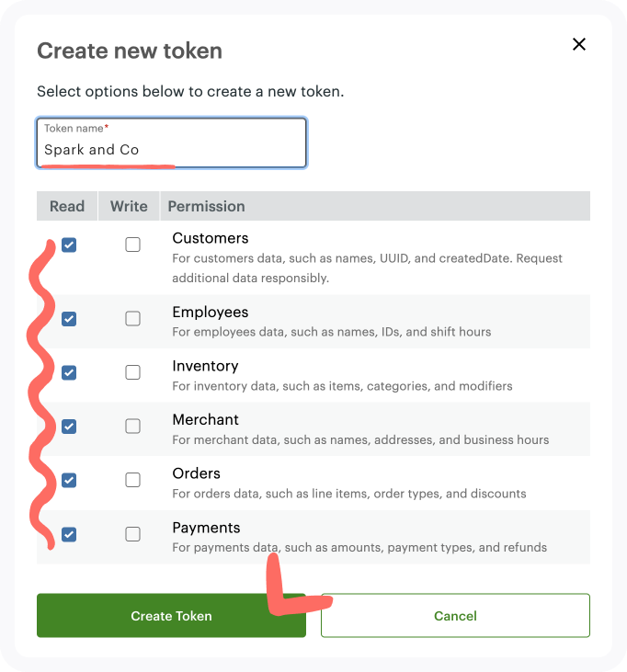Uncheck Read permission for Orders
This screenshot has height=672, width=627.
pos(69,480)
